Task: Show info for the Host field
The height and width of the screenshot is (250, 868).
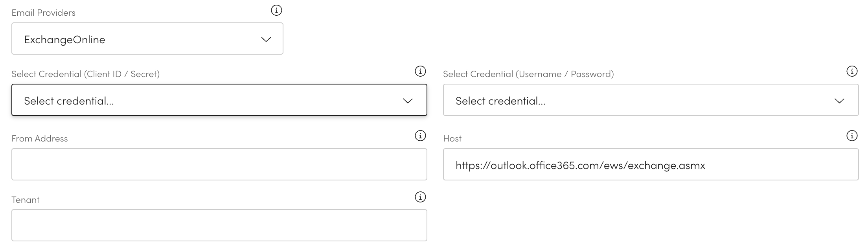Action: click(851, 136)
